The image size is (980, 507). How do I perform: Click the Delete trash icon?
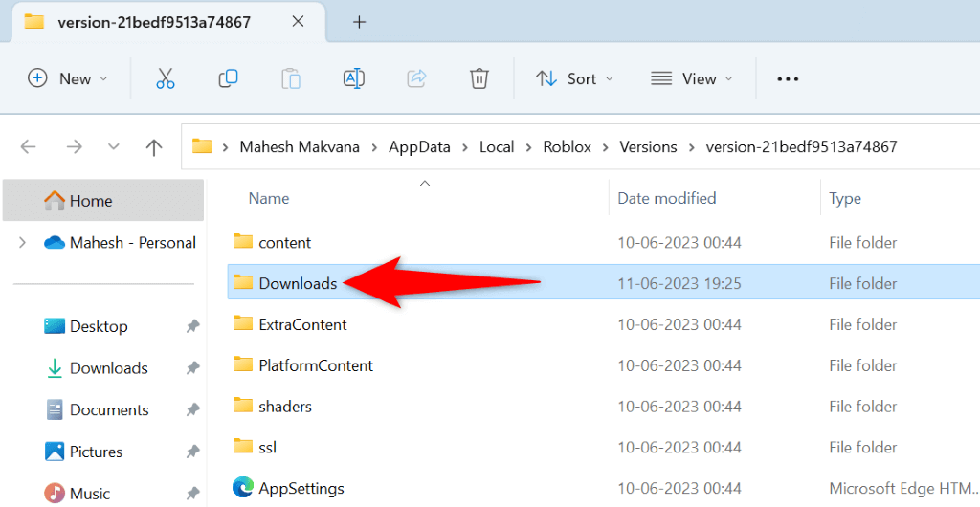click(479, 78)
